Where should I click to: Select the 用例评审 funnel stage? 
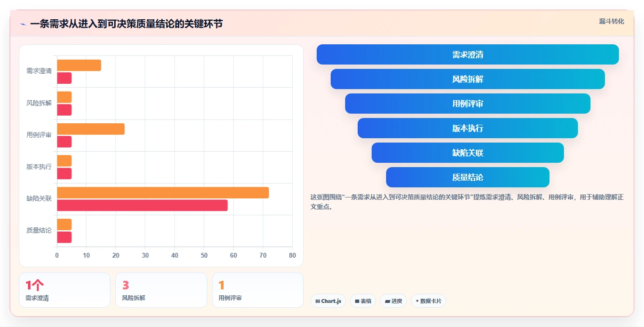tap(468, 104)
